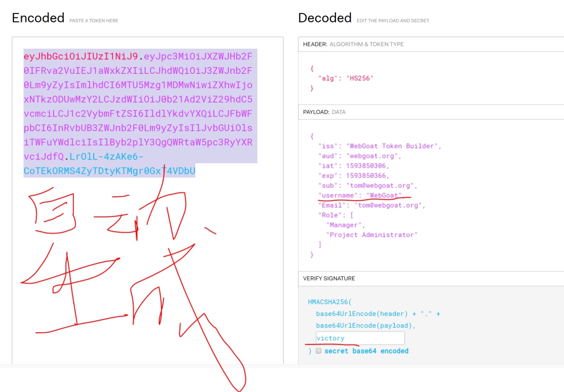Click the base64UrlEncode(header) line
This screenshot has width=564, height=392.
click(378, 314)
